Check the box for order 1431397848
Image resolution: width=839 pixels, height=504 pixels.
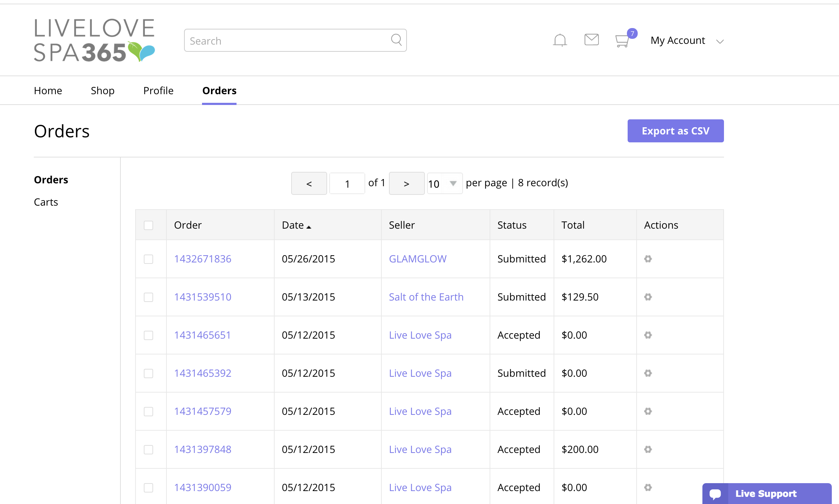click(148, 450)
